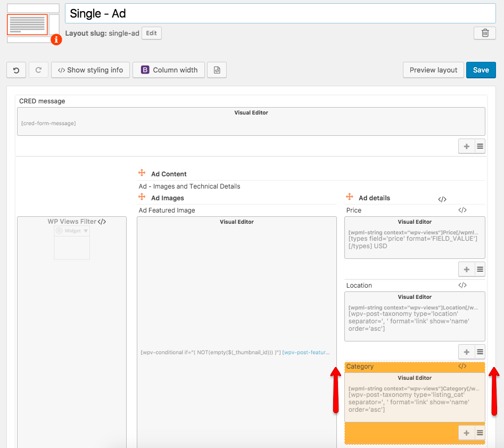Click the 'Ad details' heading
Viewport: 504px width, 448px height.
click(374, 198)
